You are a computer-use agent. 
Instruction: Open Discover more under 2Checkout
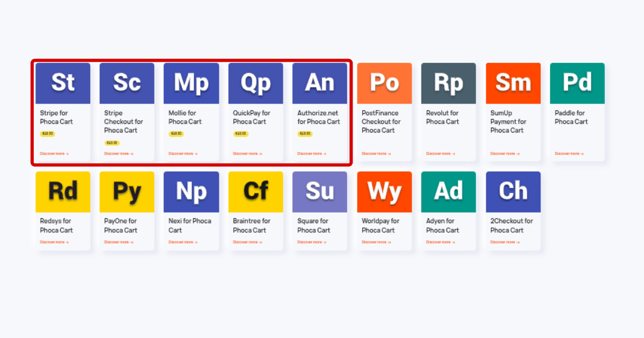pyautogui.click(x=505, y=242)
